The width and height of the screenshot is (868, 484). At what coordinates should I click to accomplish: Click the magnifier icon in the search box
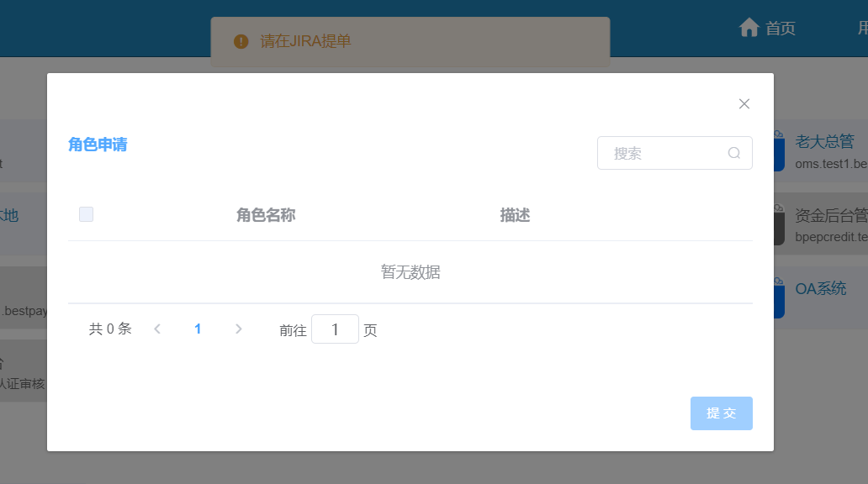point(733,153)
